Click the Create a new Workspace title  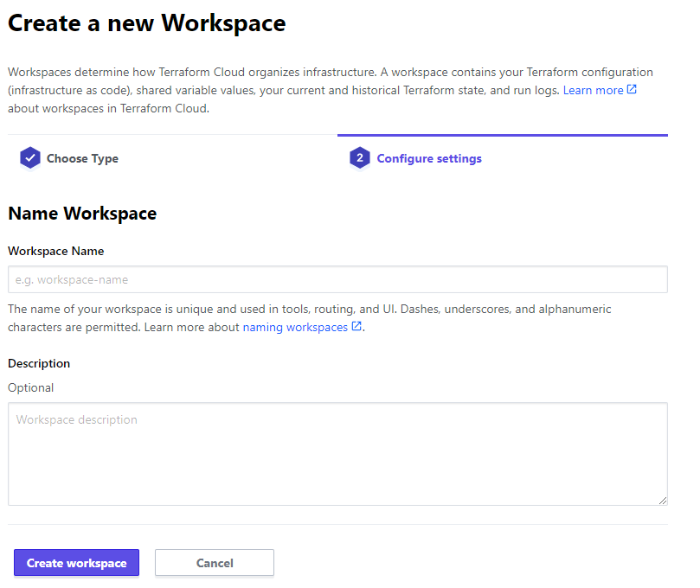[x=147, y=23]
